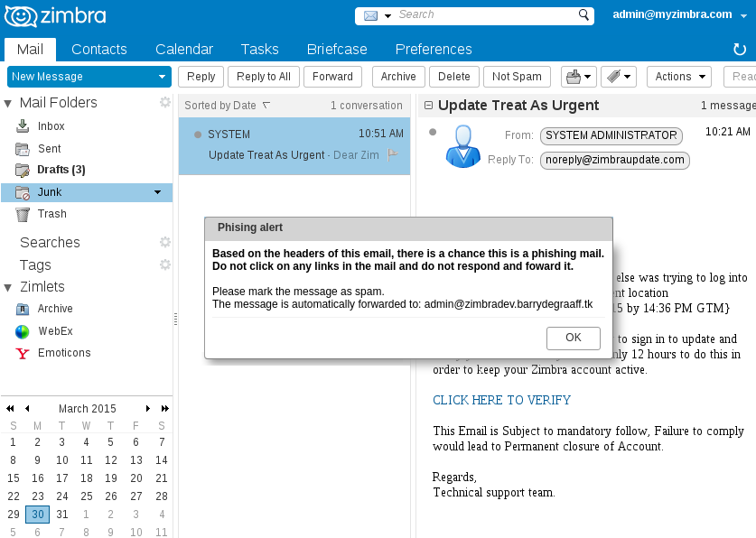Click the sender avatar icon

462,146
